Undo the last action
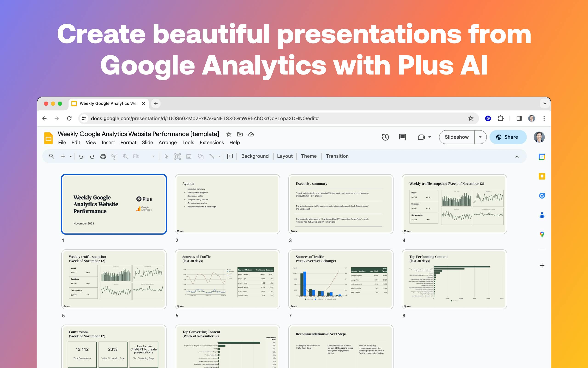This screenshot has height=368, width=588. coord(81,156)
